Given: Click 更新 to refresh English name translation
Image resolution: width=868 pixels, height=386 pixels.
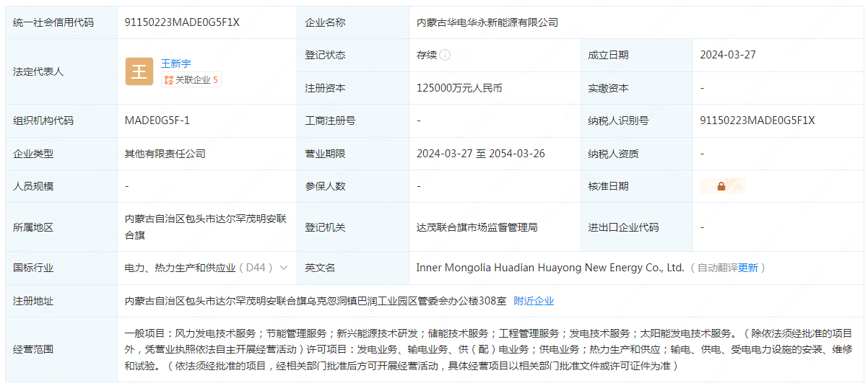Looking at the screenshot, I should (748, 268).
